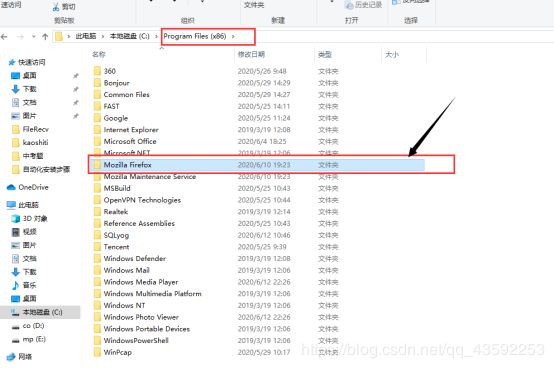
Task: Go up one folder level
Action: point(45,36)
